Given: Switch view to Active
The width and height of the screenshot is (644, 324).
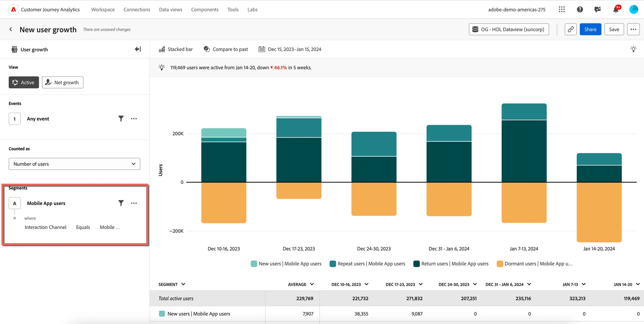Looking at the screenshot, I should pos(24,82).
